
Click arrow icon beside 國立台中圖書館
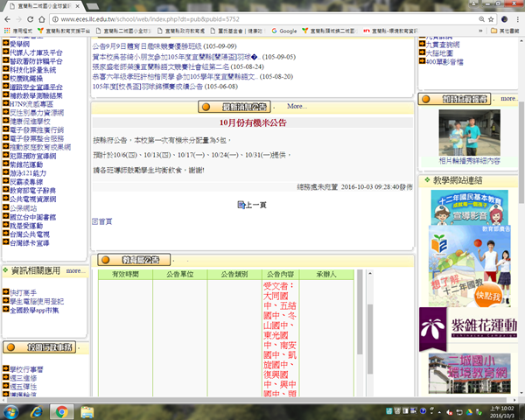click(x=6, y=216)
